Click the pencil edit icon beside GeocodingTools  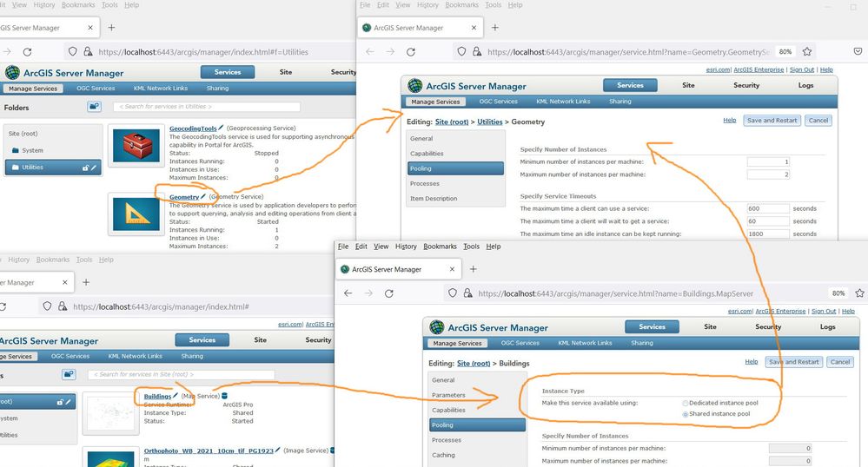(221, 128)
